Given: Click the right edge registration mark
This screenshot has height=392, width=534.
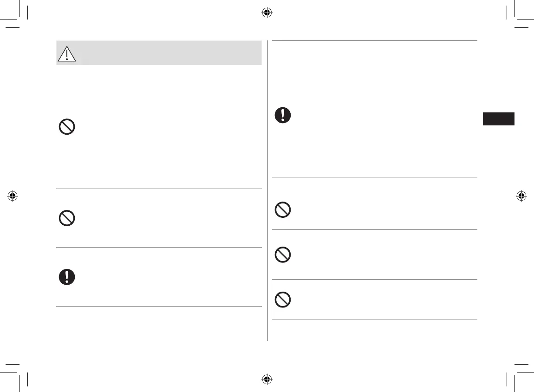Looking at the screenshot, I should click(x=521, y=196).
